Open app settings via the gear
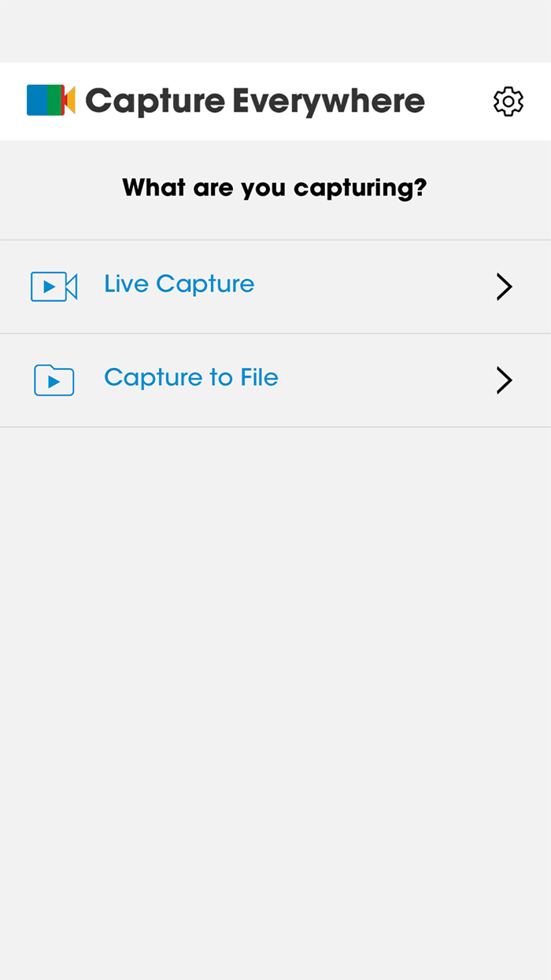Screen dimensions: 551x980 (508, 101)
